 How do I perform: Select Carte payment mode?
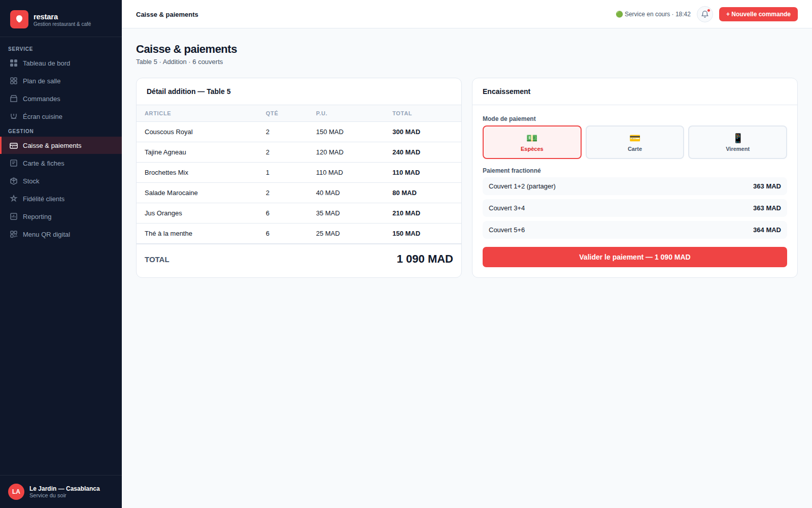(x=635, y=142)
